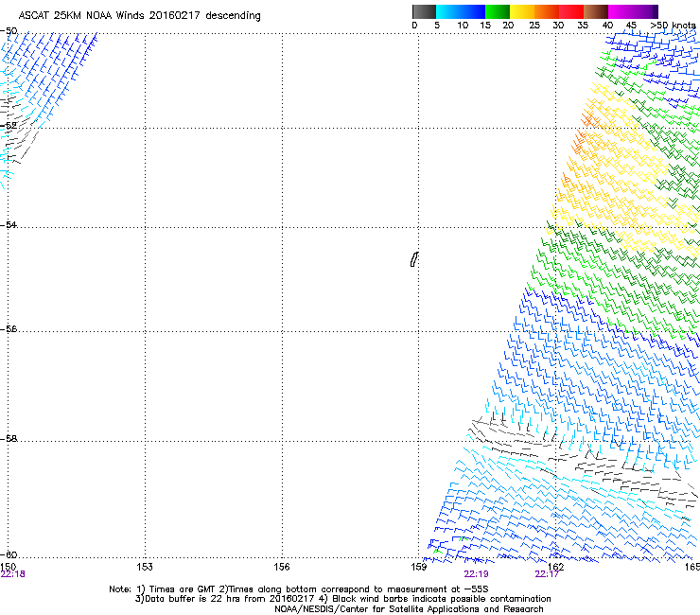The width and height of the screenshot is (700, 615).
Task: Click the orange 25-30 knots legend segment
Action: [547, 11]
